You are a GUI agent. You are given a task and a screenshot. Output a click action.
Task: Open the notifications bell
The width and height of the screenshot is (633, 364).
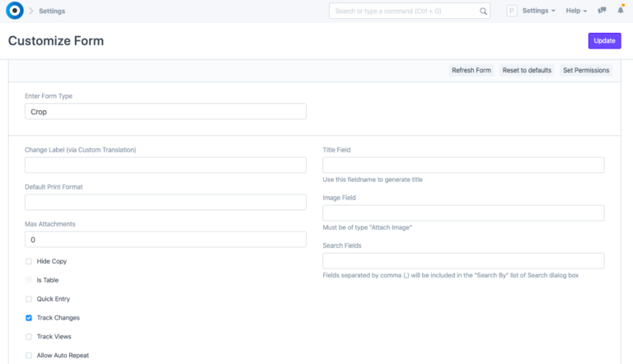(621, 12)
